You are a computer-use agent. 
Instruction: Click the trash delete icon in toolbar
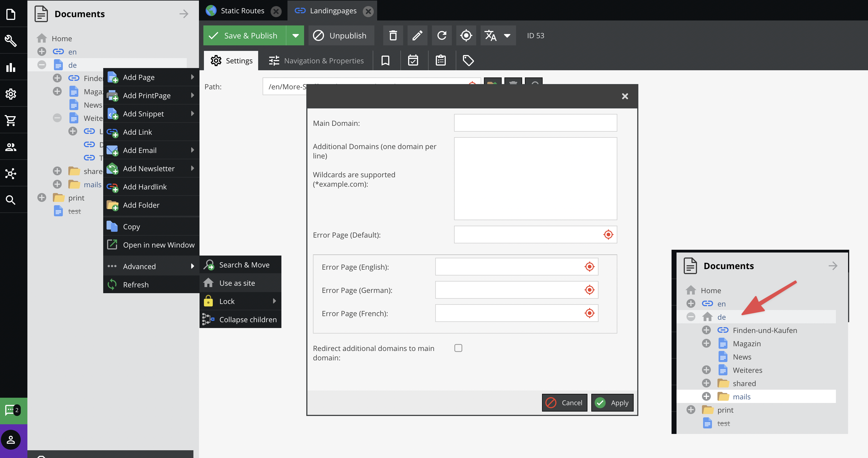tap(393, 35)
